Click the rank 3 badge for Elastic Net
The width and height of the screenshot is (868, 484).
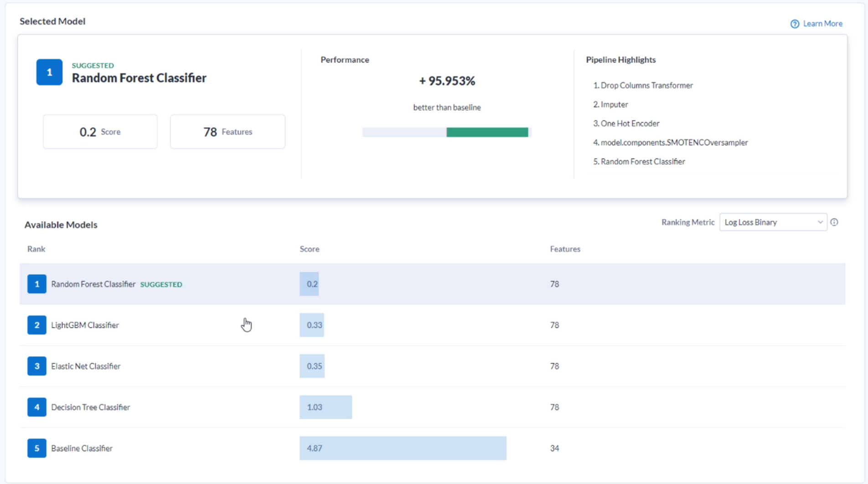[37, 366]
